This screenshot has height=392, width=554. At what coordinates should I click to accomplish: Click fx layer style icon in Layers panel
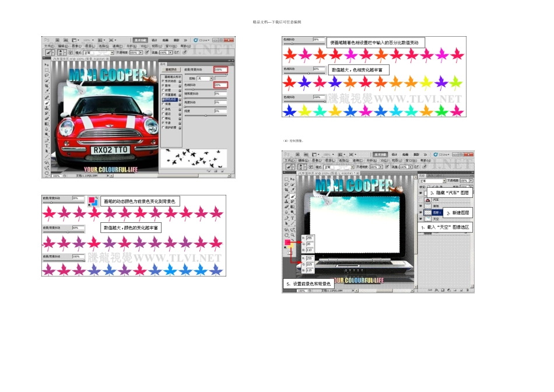[437, 290]
